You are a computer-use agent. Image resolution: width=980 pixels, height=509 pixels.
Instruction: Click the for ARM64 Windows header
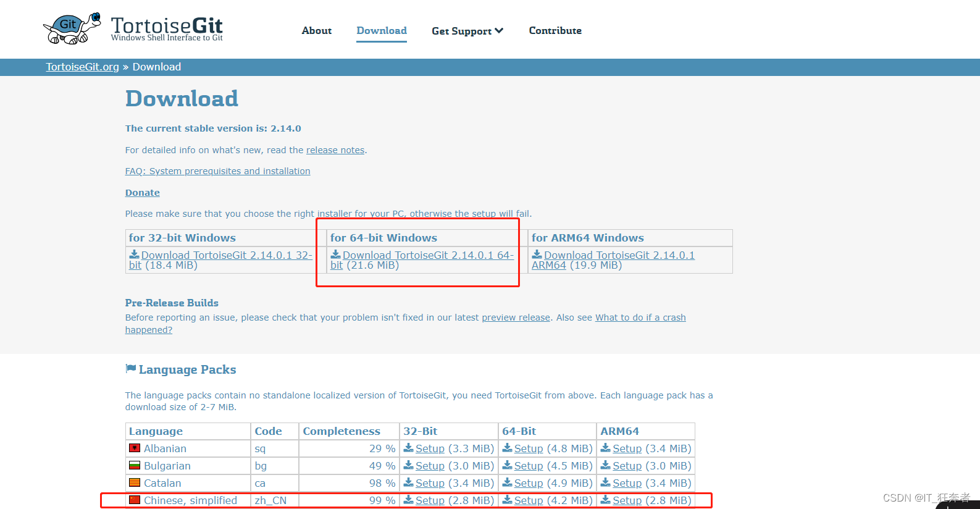630,238
